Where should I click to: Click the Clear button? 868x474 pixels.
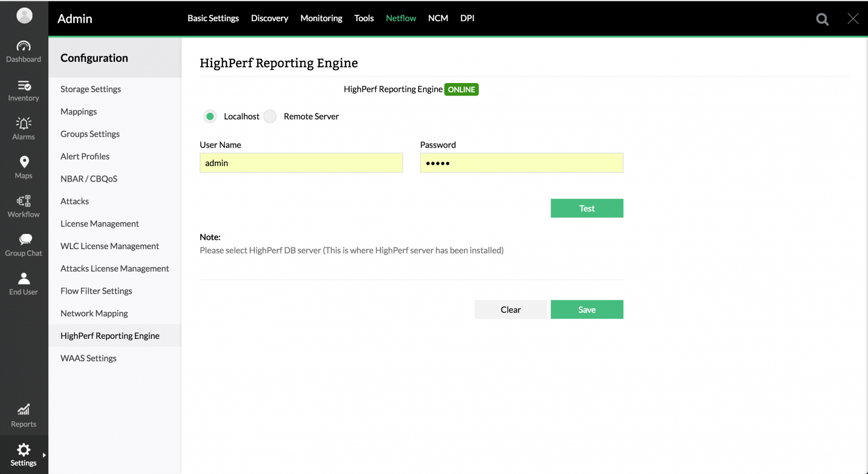point(510,309)
